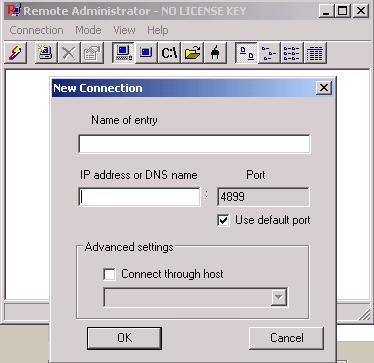Click the Name of entry field
Viewport: 374px width, 363px height.
pyautogui.click(x=194, y=144)
